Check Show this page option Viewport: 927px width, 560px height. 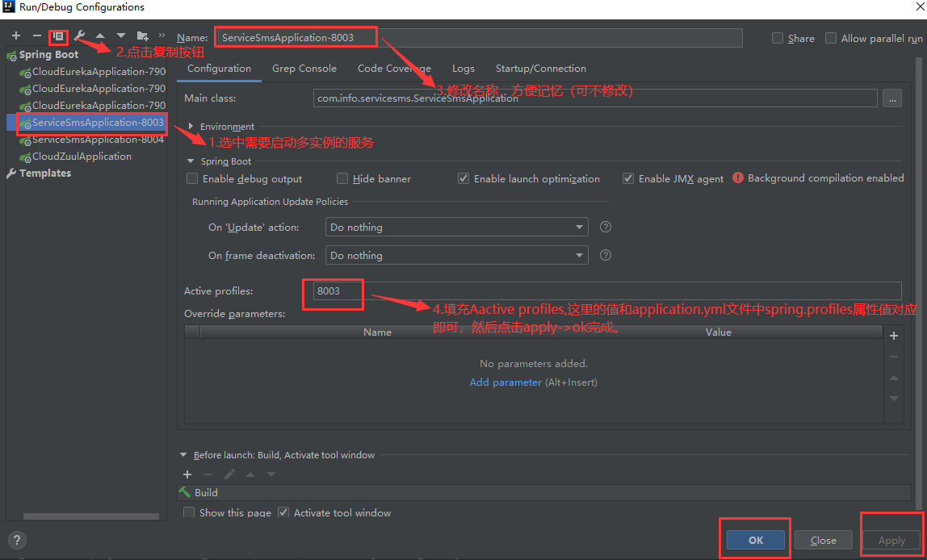point(189,512)
